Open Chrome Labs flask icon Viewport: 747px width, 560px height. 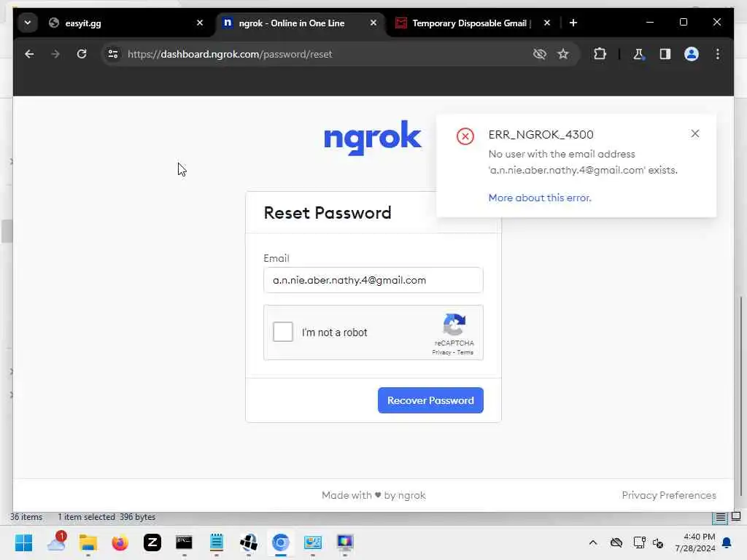coord(638,54)
